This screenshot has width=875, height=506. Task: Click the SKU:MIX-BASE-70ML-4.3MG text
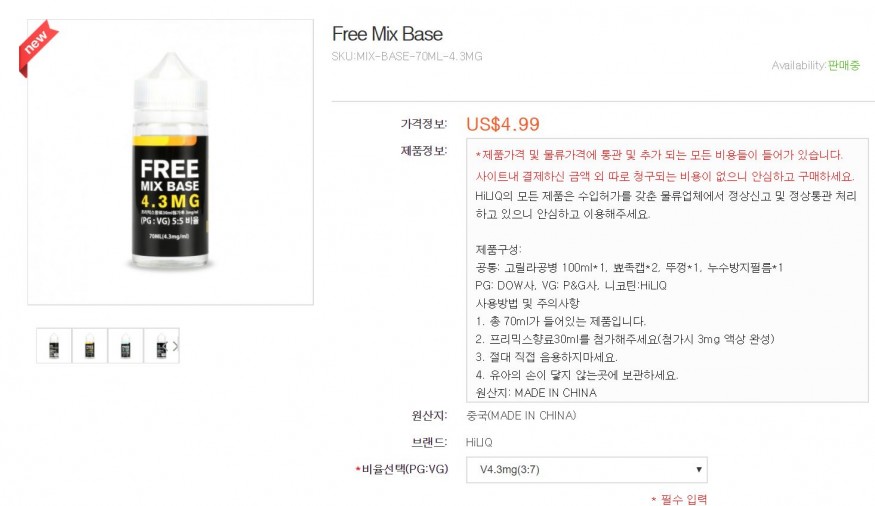click(x=407, y=56)
